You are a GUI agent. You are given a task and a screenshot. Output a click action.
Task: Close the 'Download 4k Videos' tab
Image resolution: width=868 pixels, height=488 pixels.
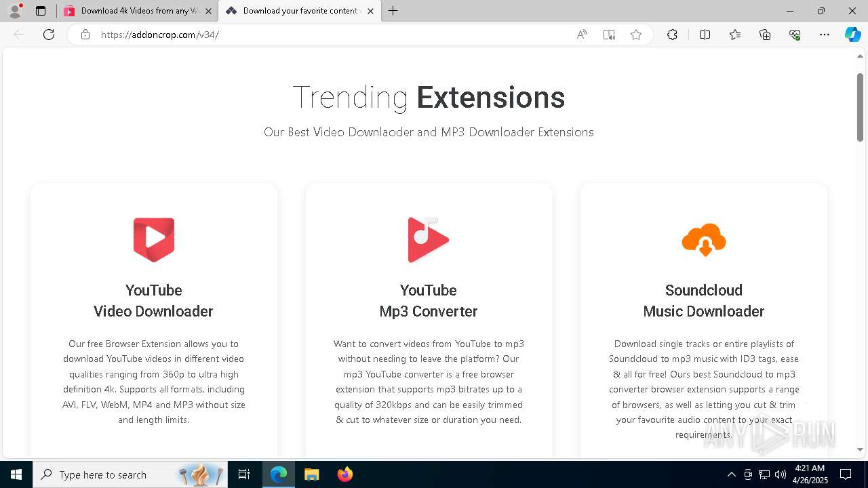click(208, 11)
